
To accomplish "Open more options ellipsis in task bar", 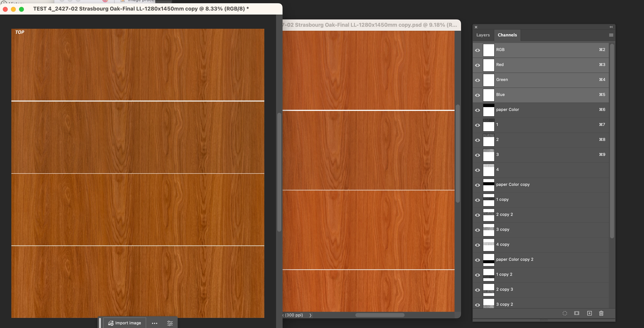I will coord(154,323).
